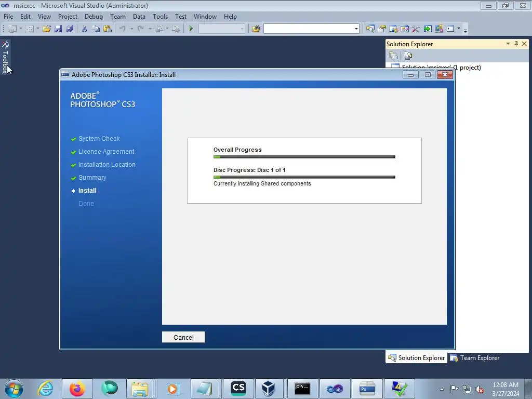This screenshot has height=399, width=532.
Task: Switch to the Solution Explorer bottom tab
Action: click(416, 358)
